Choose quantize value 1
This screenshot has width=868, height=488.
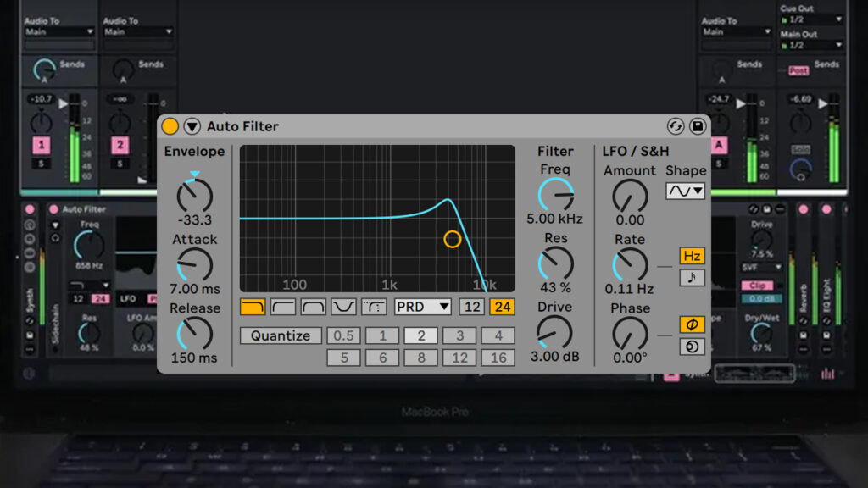coord(382,335)
